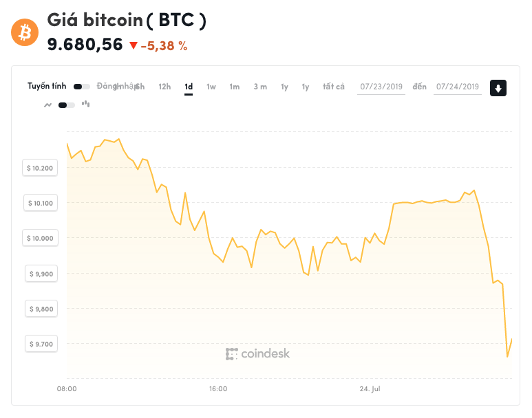The height and width of the screenshot is (418, 532).
Task: Show all-time data with "tất cả"
Action: coord(334,87)
